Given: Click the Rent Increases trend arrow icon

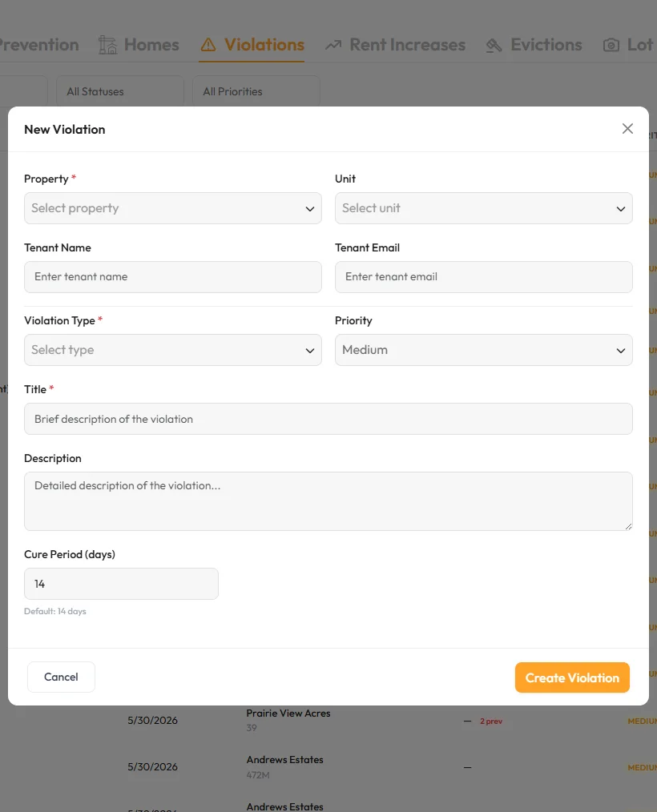Looking at the screenshot, I should click(x=333, y=45).
